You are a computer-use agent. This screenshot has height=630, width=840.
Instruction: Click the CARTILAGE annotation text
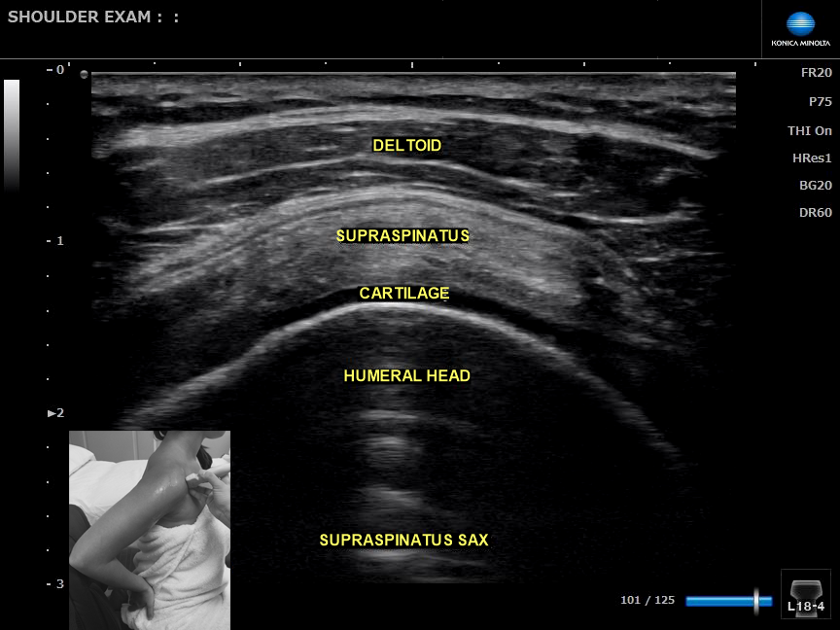tap(403, 293)
